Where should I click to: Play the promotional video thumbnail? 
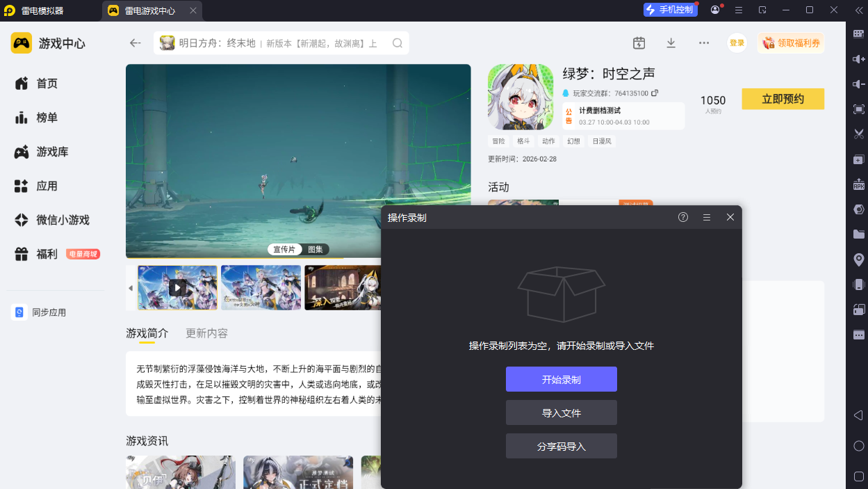coord(177,287)
